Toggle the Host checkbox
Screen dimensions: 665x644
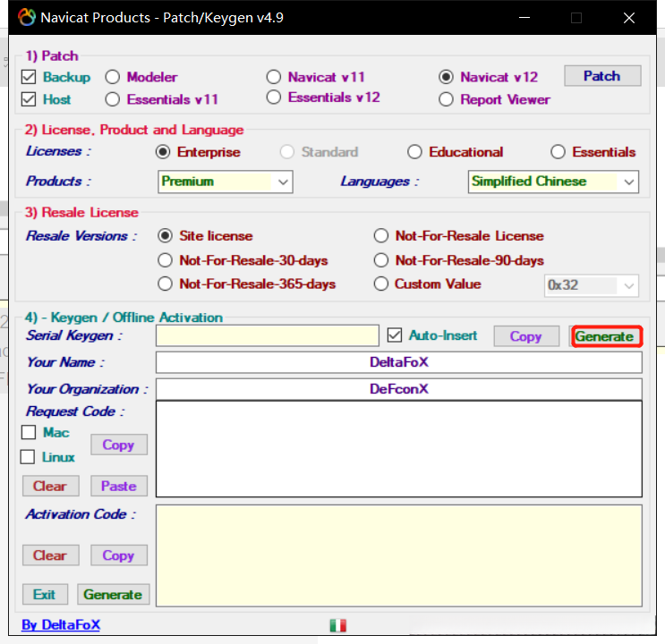pos(29,99)
